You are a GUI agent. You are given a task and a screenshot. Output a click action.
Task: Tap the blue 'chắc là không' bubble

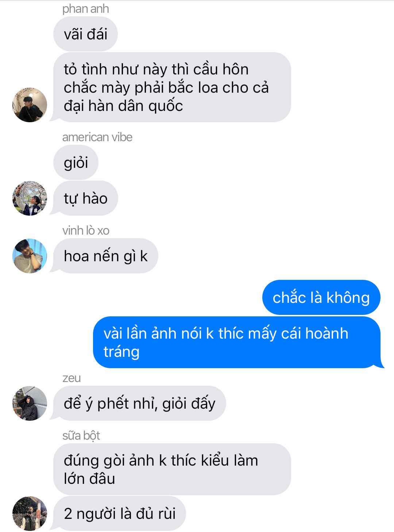click(321, 297)
